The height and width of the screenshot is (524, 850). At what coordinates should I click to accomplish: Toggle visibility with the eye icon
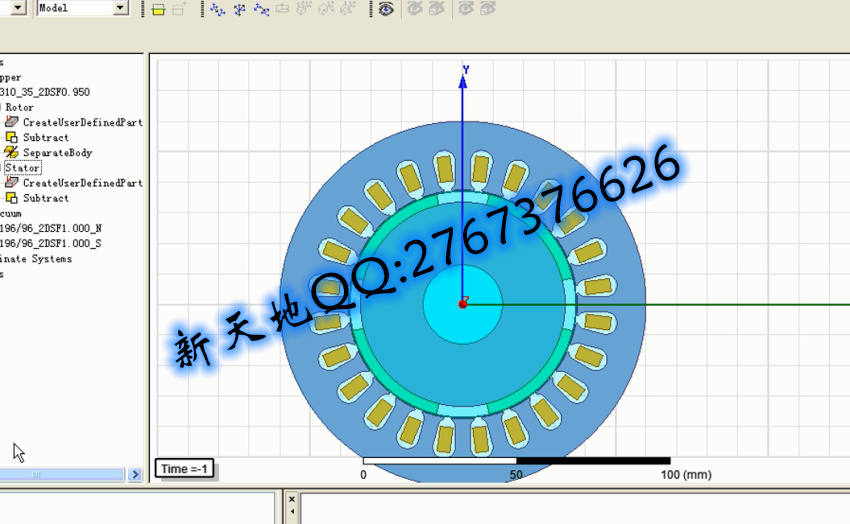386,9
